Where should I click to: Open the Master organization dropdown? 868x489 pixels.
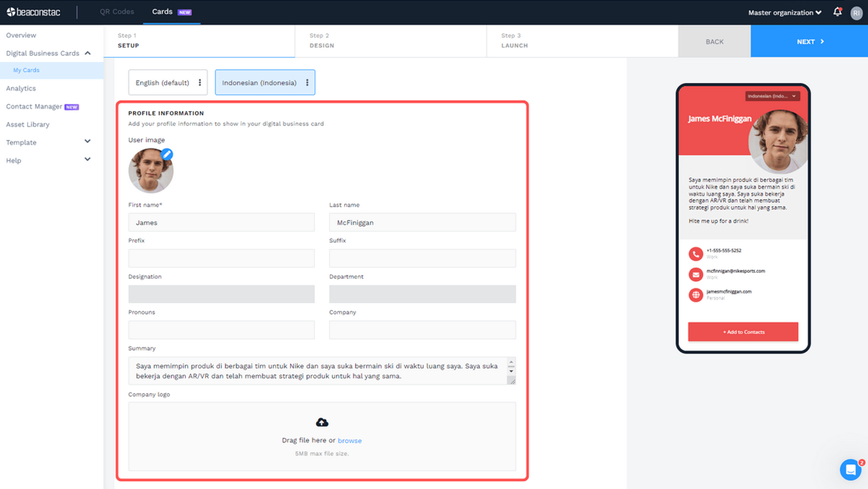click(784, 13)
